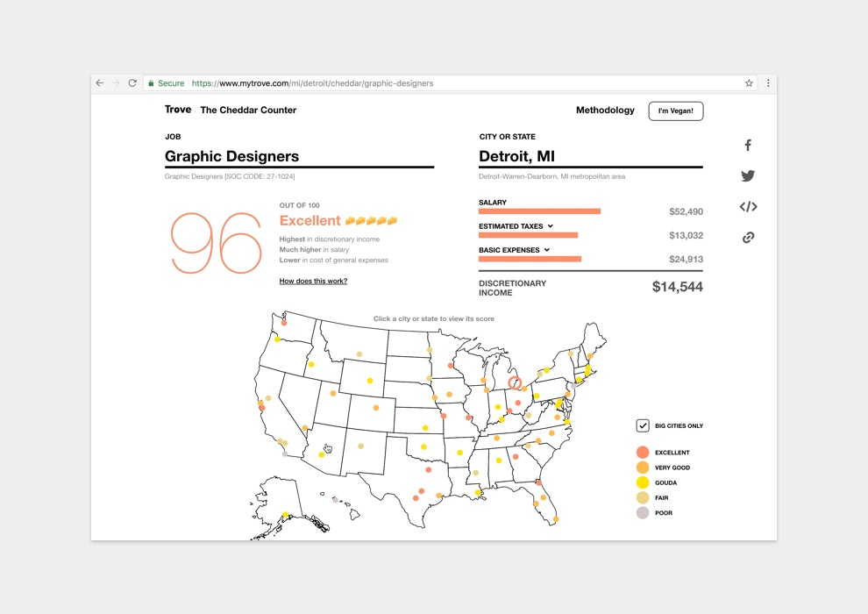Reload the page in the browser
868x614 pixels.
pos(132,83)
